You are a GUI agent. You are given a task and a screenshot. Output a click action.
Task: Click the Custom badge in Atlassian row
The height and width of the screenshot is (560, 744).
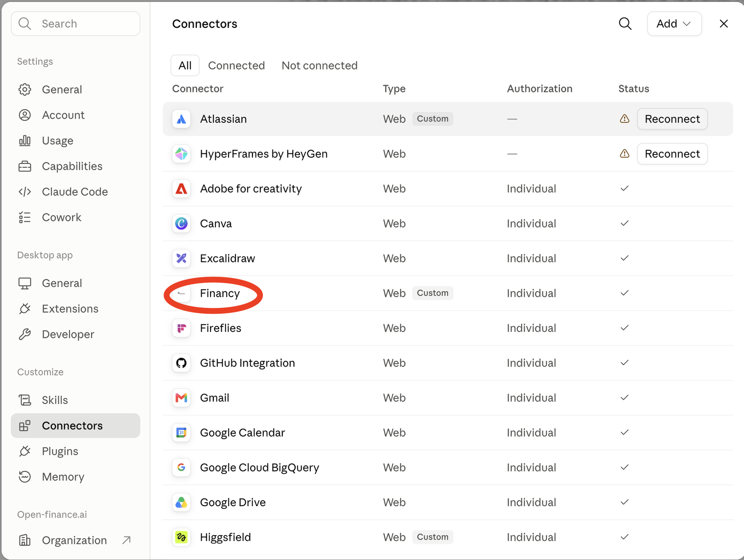tap(433, 119)
